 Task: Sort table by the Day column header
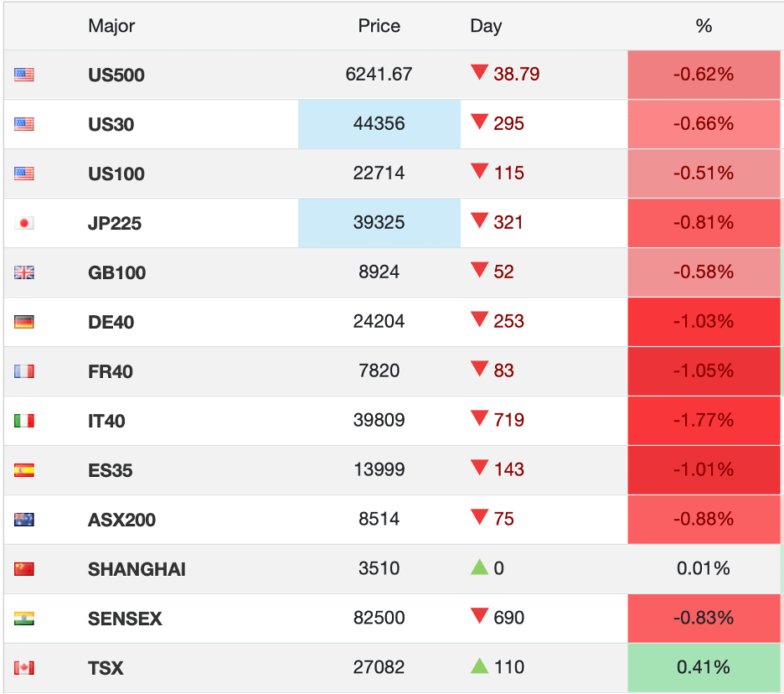pyautogui.click(x=486, y=26)
